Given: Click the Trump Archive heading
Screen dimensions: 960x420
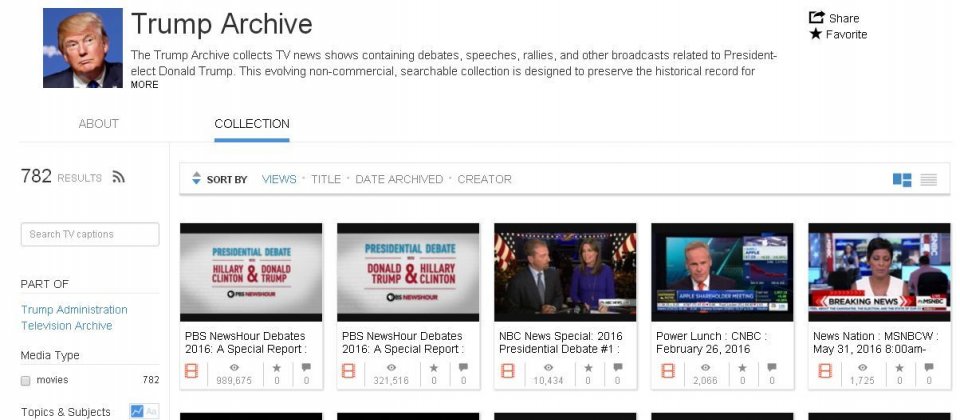Looking at the screenshot, I should (222, 24).
